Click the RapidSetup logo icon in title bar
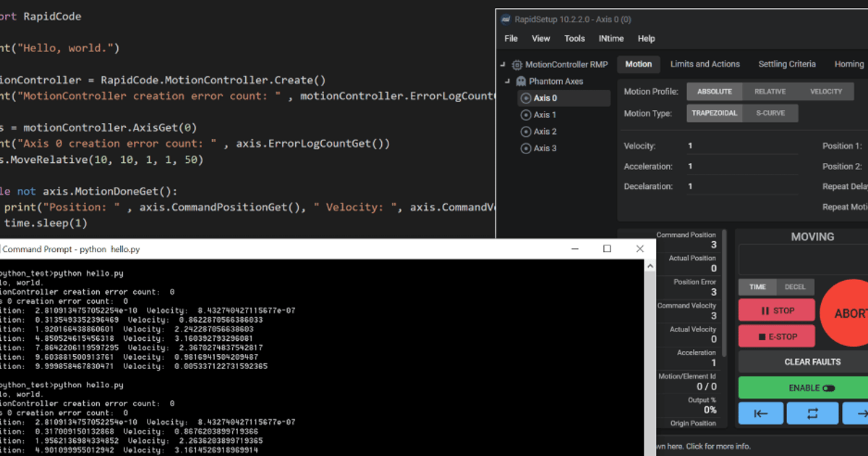The width and height of the screenshot is (868, 456). pos(504,20)
